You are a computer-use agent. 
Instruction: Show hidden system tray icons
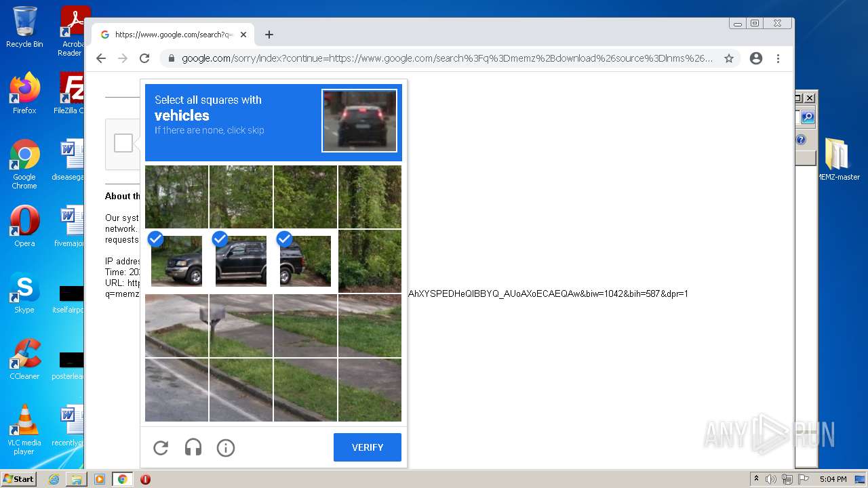(756, 479)
